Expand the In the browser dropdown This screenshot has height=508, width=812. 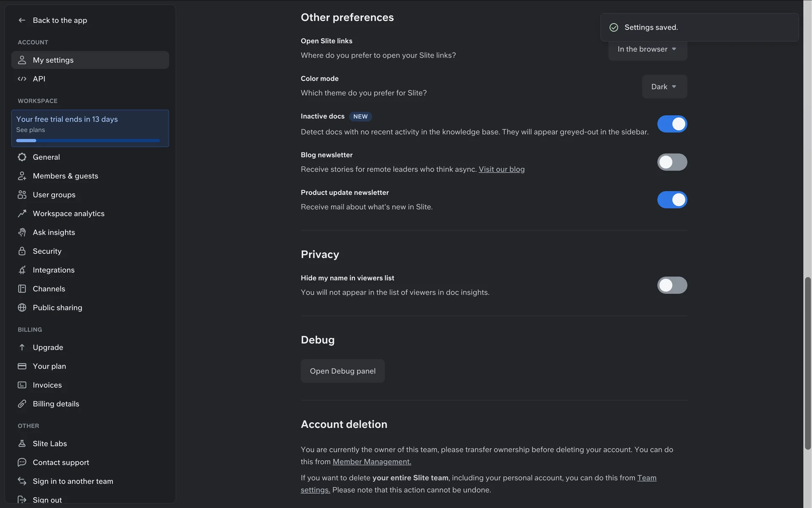[x=647, y=50]
